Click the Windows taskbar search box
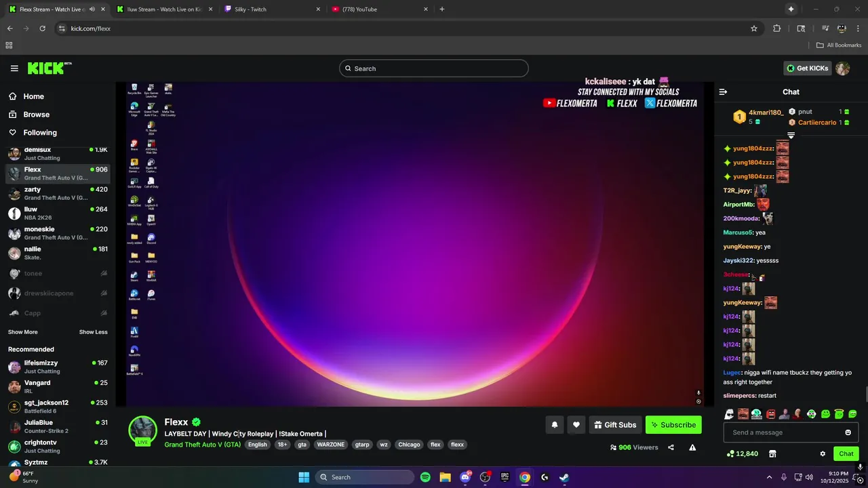 365,477
